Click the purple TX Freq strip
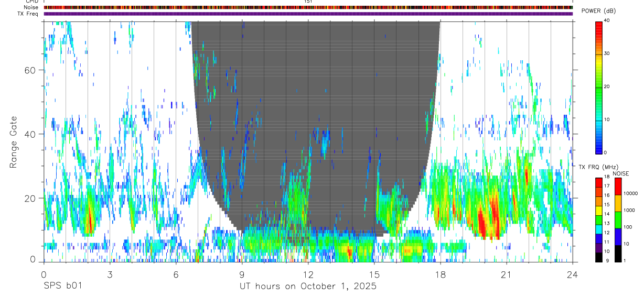Image resolution: width=644 pixels, height=297 pixels. click(x=308, y=14)
